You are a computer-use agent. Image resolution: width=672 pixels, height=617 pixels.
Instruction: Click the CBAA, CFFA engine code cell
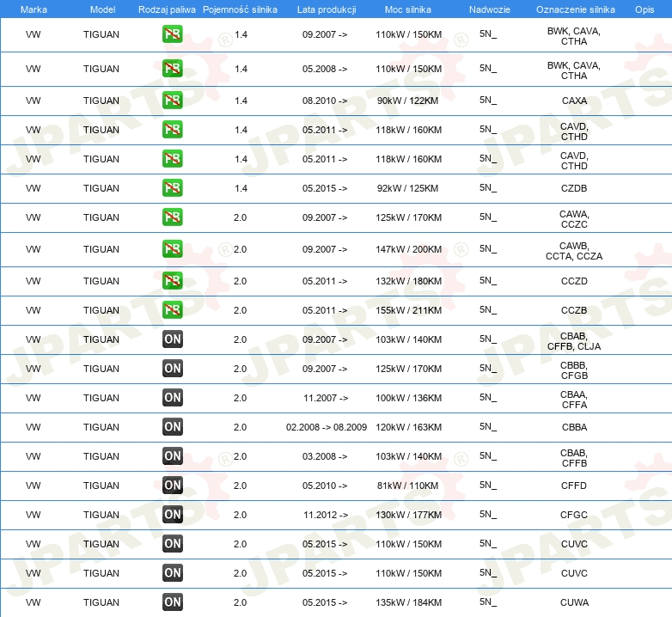click(x=574, y=400)
